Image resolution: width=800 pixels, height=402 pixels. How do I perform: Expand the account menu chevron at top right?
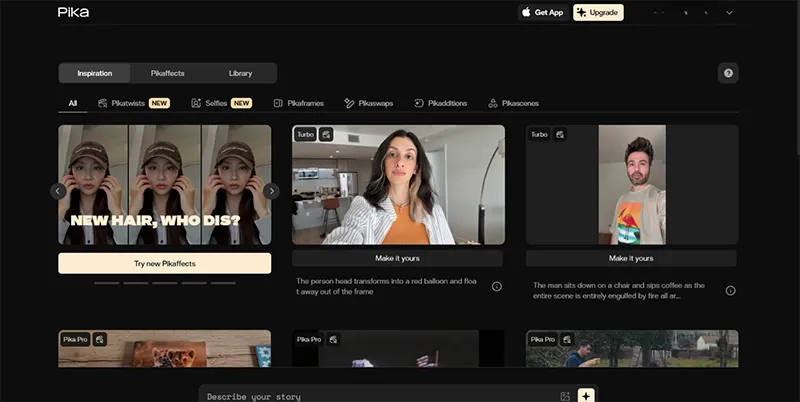(729, 13)
